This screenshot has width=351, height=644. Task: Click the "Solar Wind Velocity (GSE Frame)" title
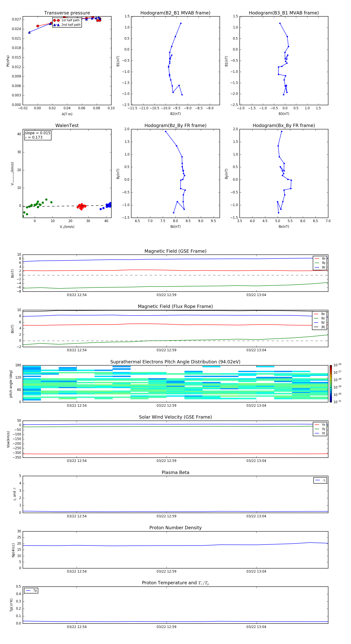coord(175,417)
